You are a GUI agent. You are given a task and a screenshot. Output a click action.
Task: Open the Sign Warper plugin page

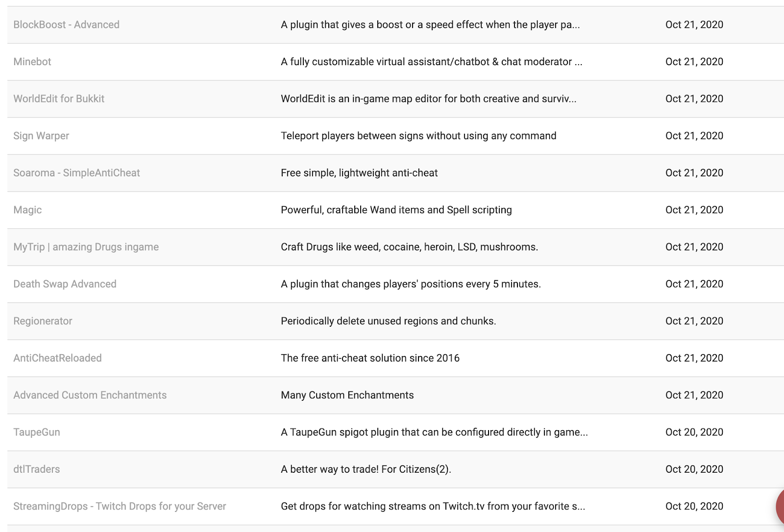(41, 136)
